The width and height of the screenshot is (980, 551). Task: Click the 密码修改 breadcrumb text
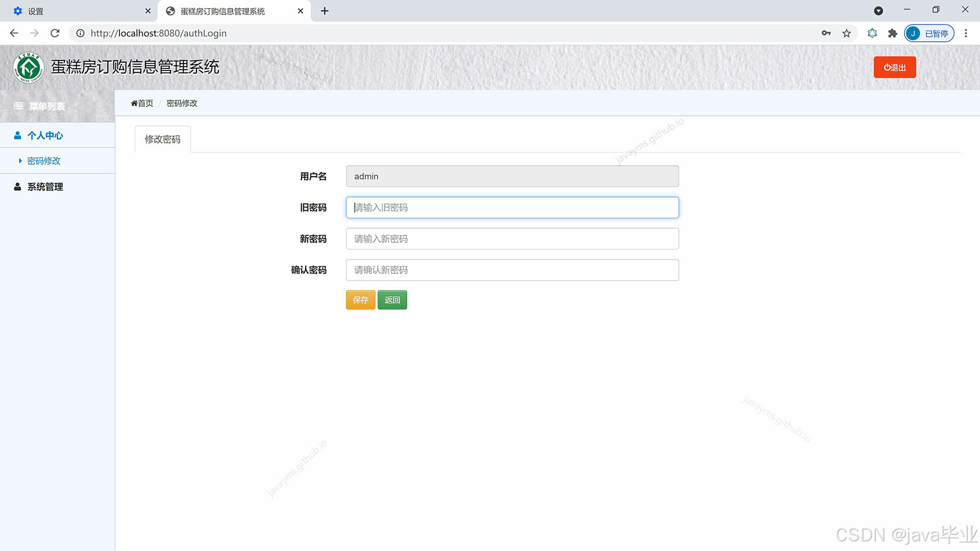point(182,103)
